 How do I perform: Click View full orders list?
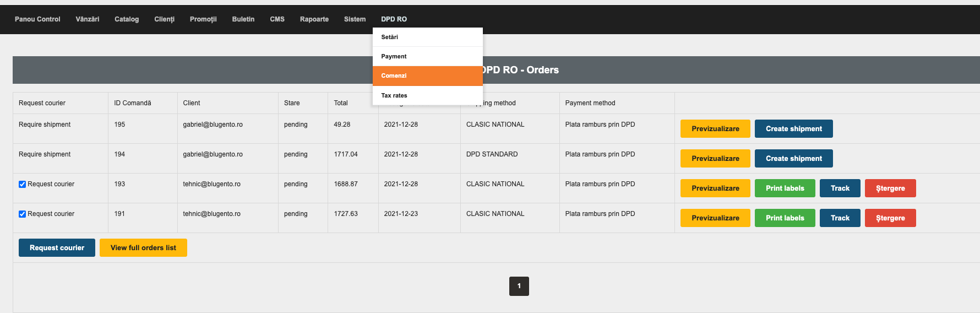[x=143, y=248]
